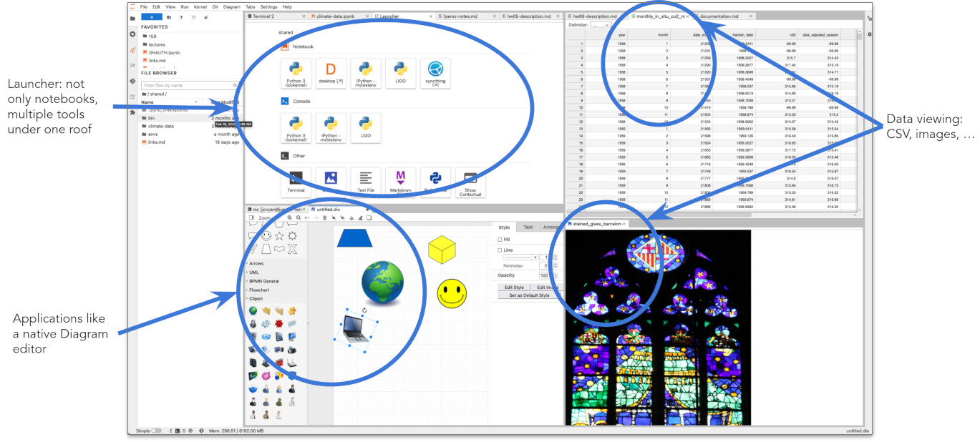
Task: Launch the syncthing notebook icon
Action: (x=435, y=73)
